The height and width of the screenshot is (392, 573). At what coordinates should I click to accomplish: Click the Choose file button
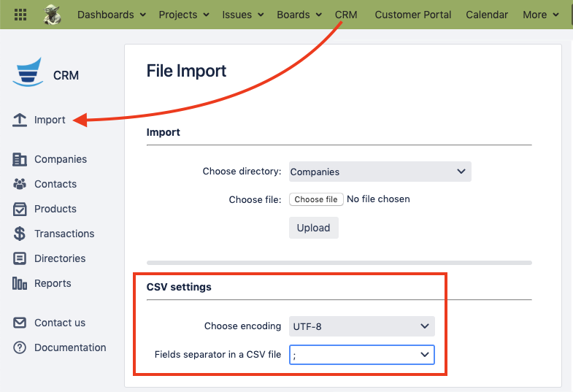316,199
